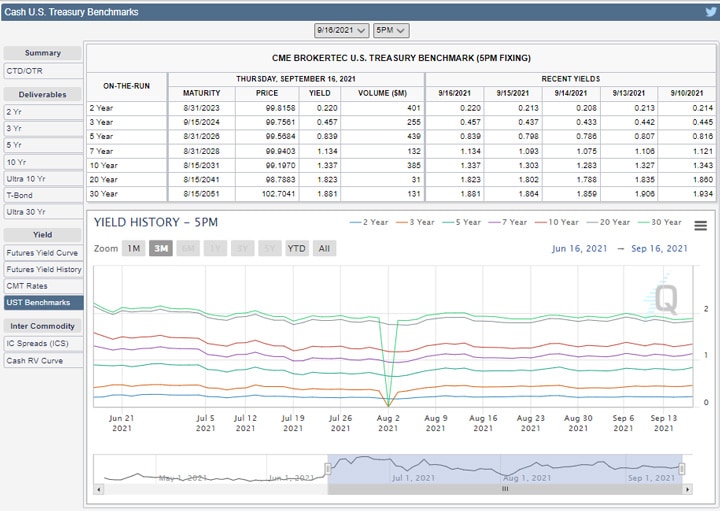The image size is (720, 511).
Task: Open the chart hamburger menu
Action: (x=700, y=226)
